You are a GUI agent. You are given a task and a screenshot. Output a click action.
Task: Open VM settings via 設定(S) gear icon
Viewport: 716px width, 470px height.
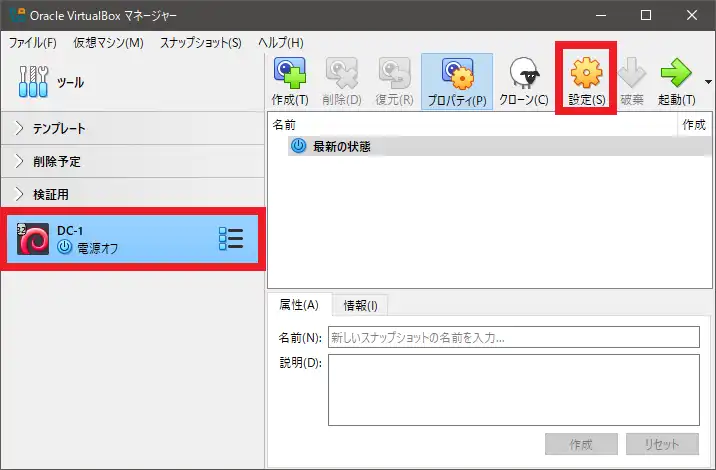coord(586,73)
